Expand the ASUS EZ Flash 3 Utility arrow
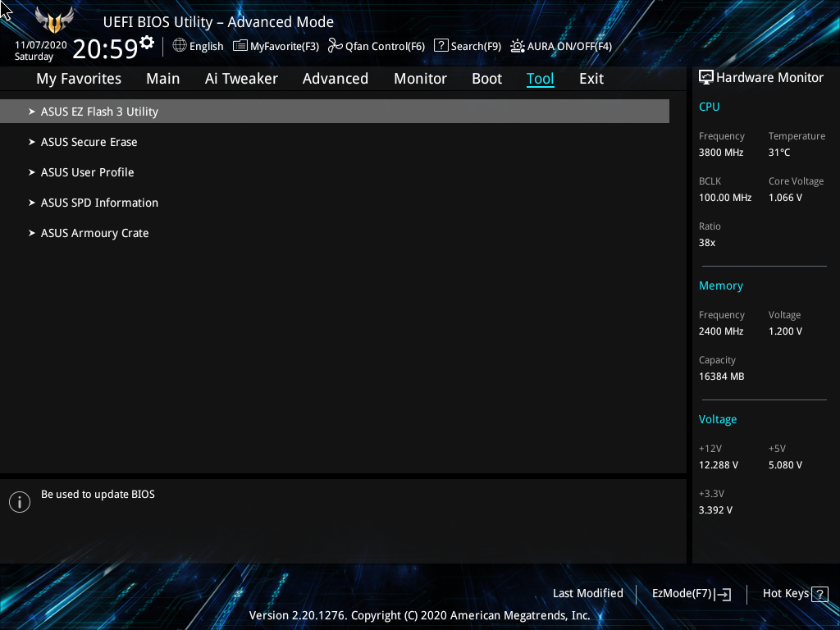The image size is (840, 630). tap(32, 112)
